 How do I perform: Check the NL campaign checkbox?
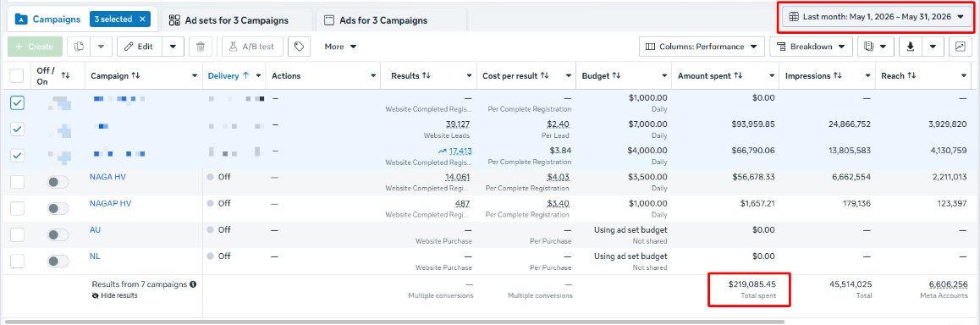click(17, 261)
